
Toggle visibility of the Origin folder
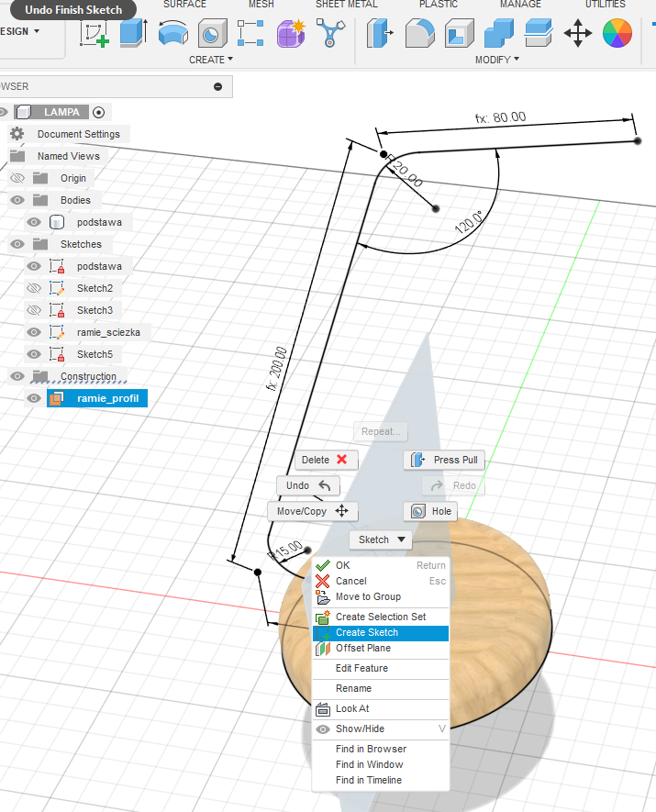point(17,178)
